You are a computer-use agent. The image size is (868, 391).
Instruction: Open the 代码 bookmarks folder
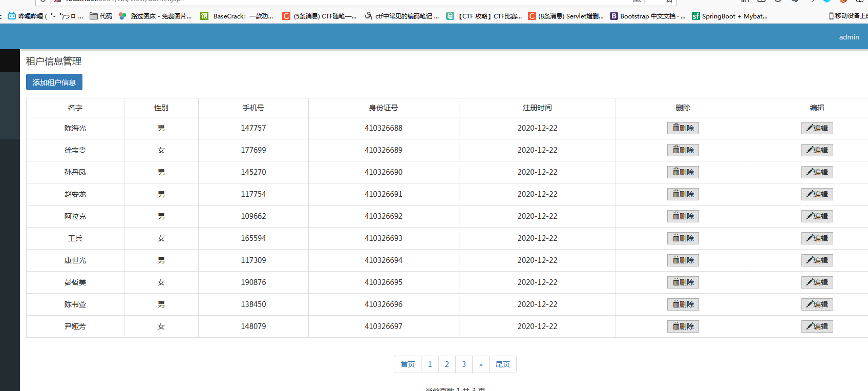click(x=101, y=16)
